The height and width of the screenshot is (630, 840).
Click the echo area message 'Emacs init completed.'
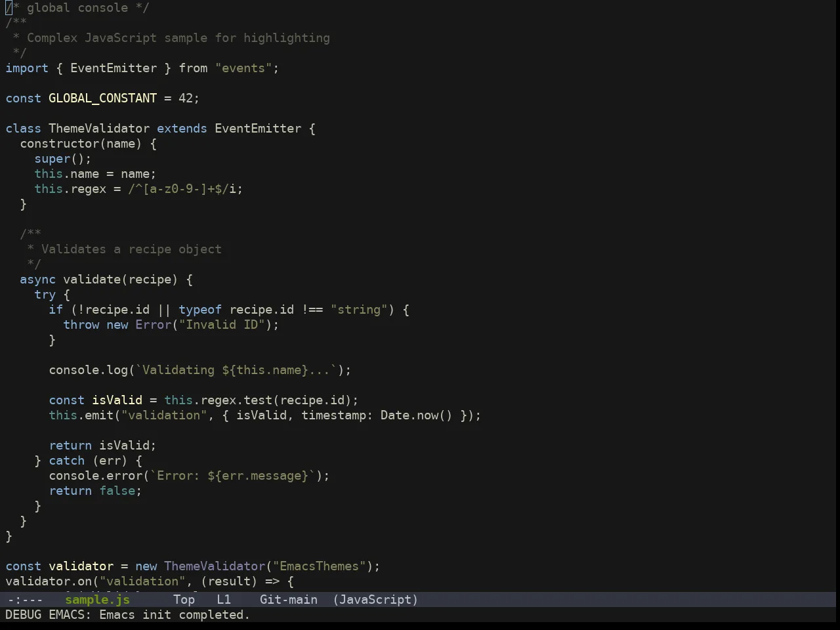175,615
